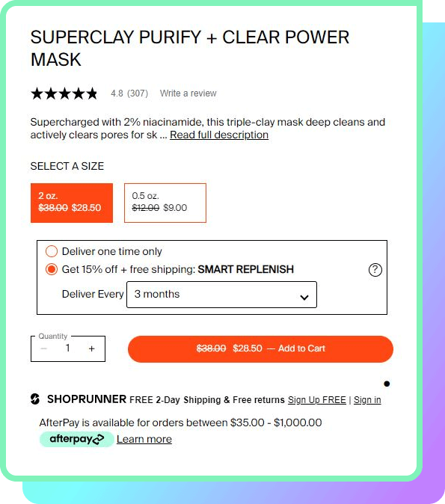Increase quantity with the plus icon
This screenshot has height=504, width=445.
(92, 348)
